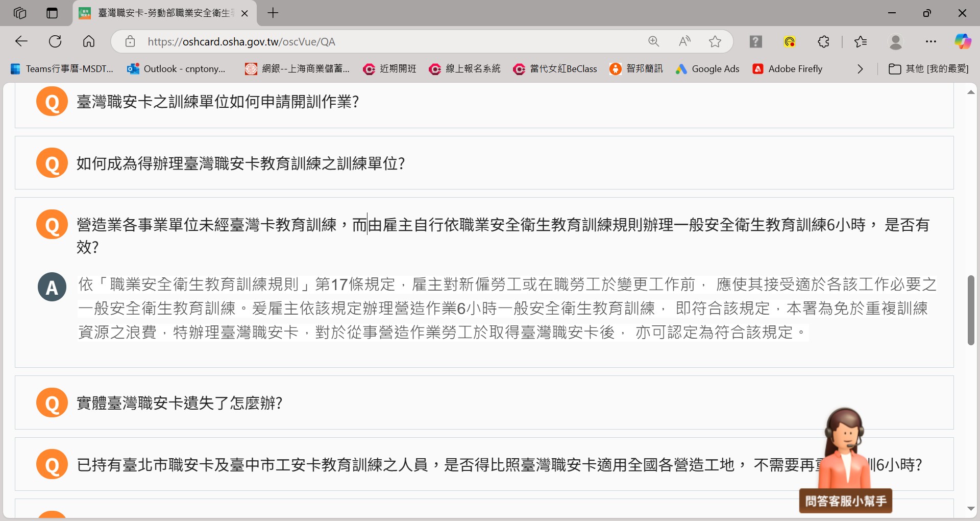Open the user profile icon
This screenshot has width=980, height=521.
pyautogui.click(x=896, y=41)
